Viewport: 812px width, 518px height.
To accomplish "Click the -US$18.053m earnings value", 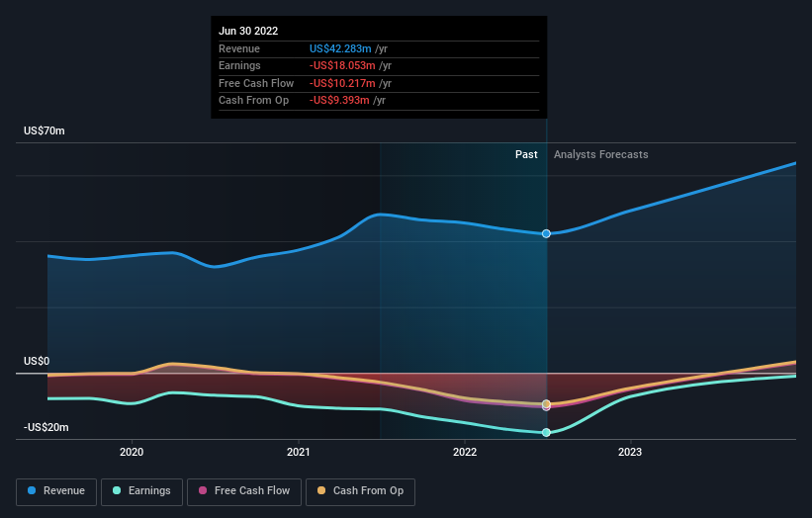I will (342, 65).
